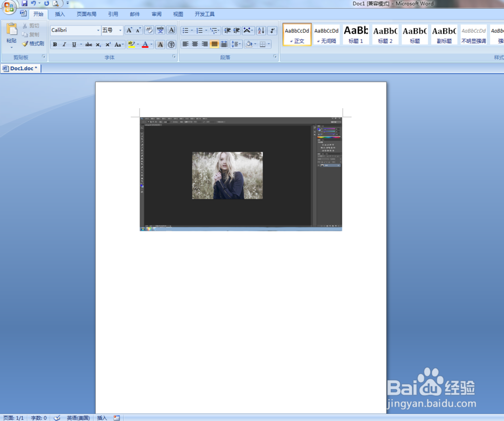This screenshot has height=421, width=504.
Task: Increase paragraph indent
Action: pos(236,31)
